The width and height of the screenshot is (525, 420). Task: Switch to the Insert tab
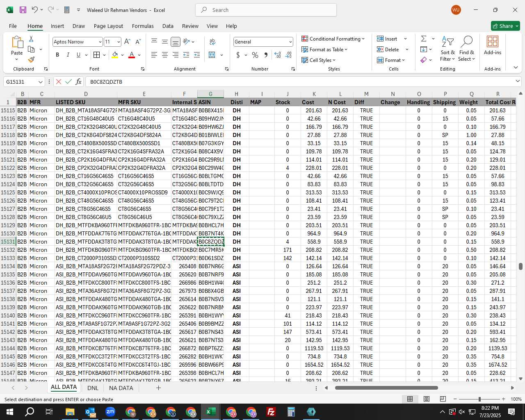point(57,26)
